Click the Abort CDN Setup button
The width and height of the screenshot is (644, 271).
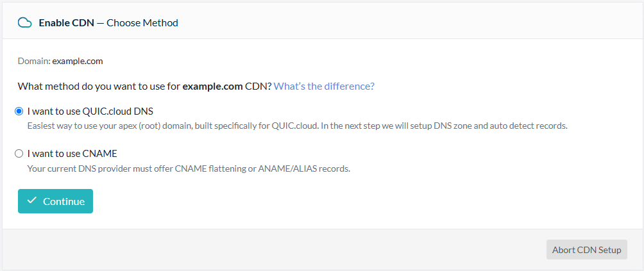click(x=586, y=250)
